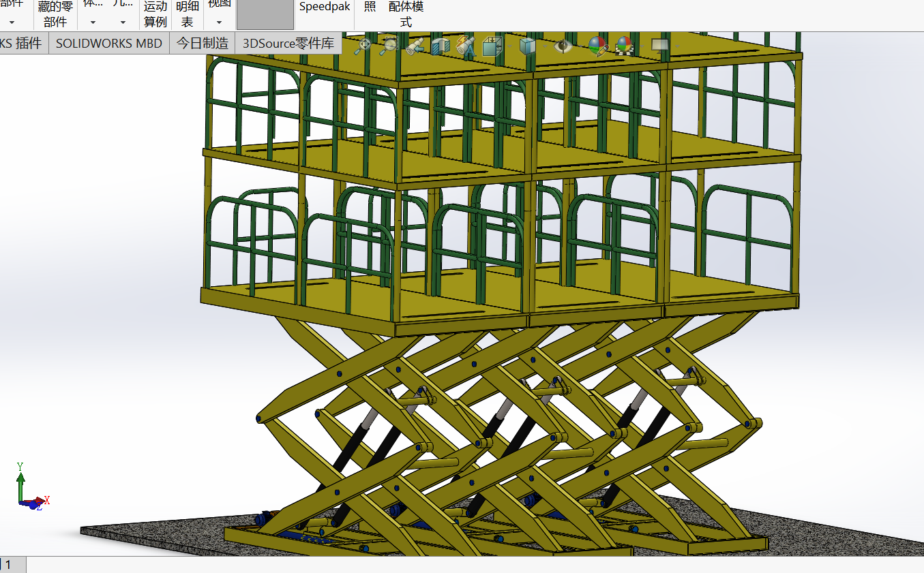Open the 视图 dropdown arrow in ribbon
Screen dimensions: 924x573
(x=219, y=22)
